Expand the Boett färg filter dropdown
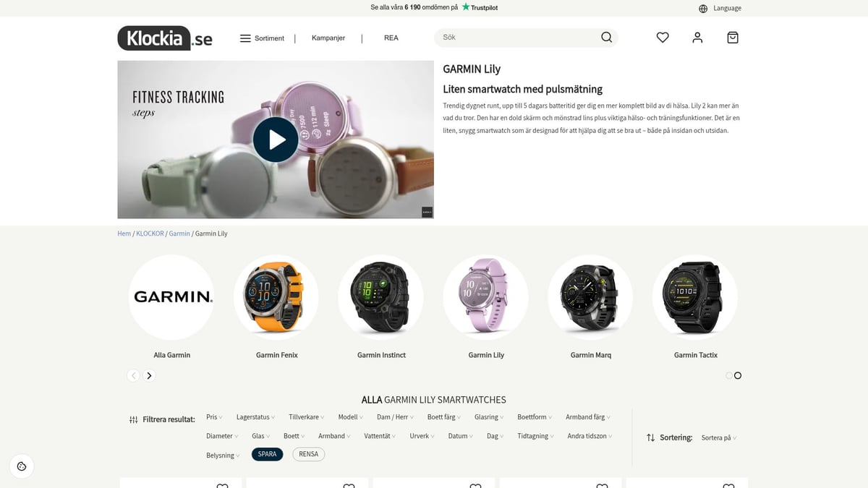The width and height of the screenshot is (868, 488). click(444, 417)
